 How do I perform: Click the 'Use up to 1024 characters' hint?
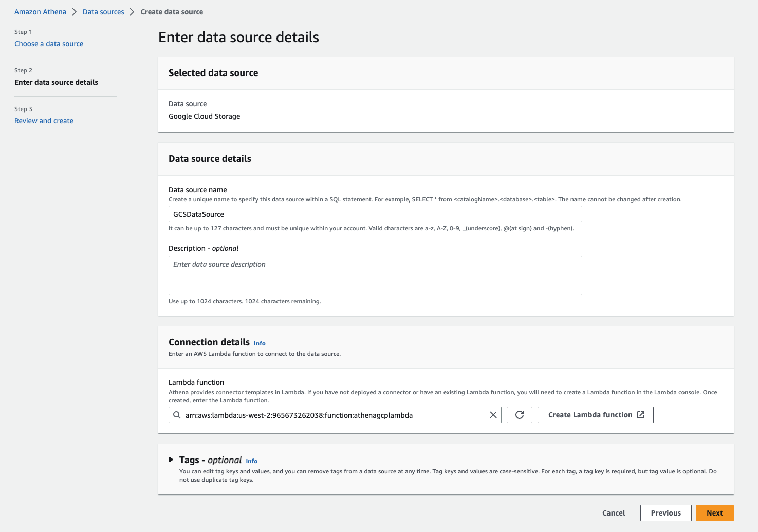click(x=245, y=301)
